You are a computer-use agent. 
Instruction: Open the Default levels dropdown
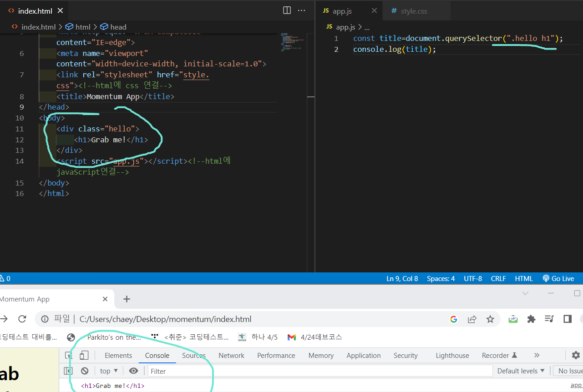click(x=521, y=371)
